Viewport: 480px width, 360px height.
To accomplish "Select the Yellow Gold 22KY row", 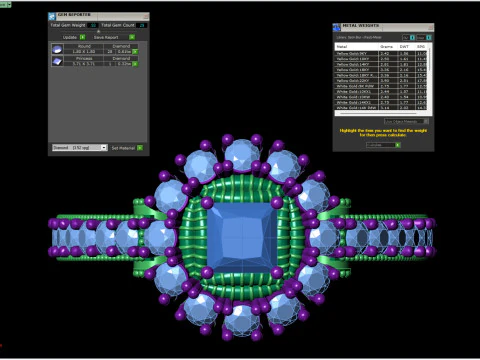I will [x=381, y=81].
